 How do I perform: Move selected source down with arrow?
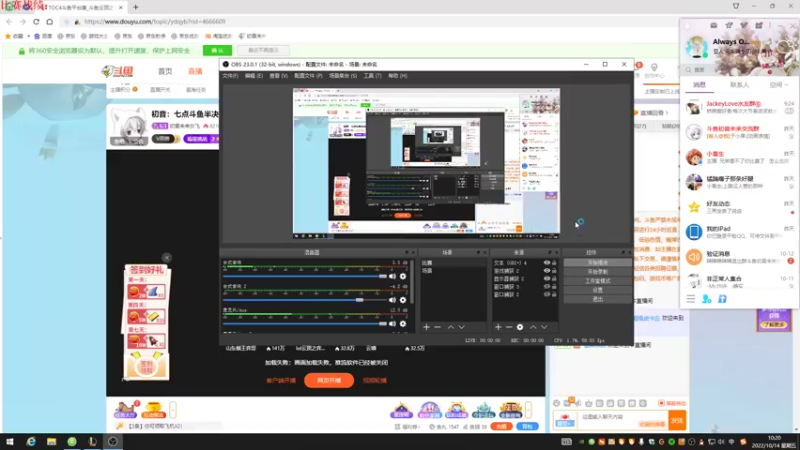(x=544, y=327)
